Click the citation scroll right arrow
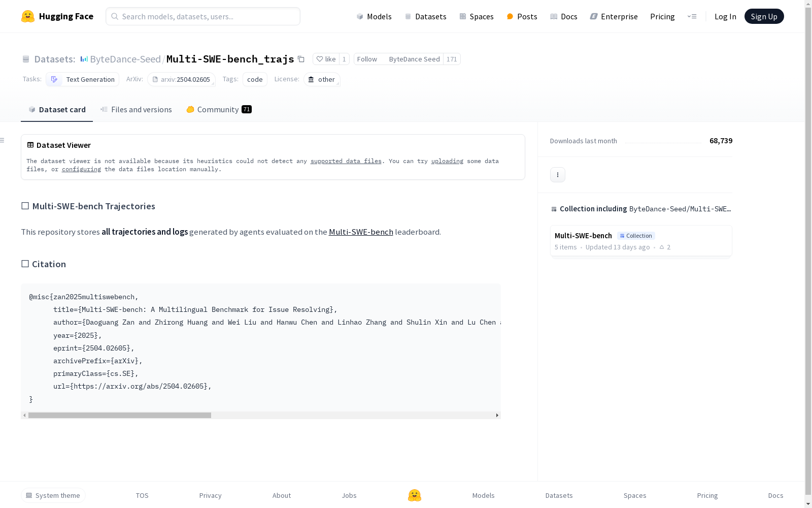Image resolution: width=812 pixels, height=508 pixels. click(x=497, y=415)
